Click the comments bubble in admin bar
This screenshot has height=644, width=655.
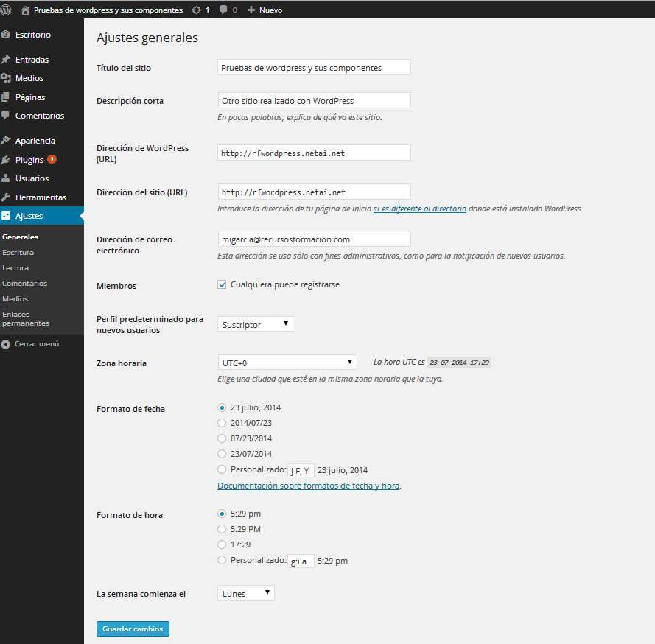[223, 10]
